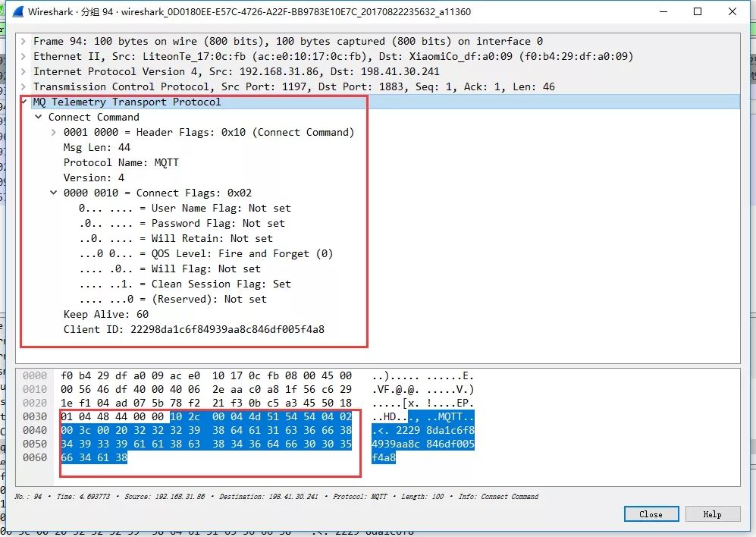Screen dimensions: 756x537
Task: Select the Keep Alive: 60 field
Action: point(106,315)
